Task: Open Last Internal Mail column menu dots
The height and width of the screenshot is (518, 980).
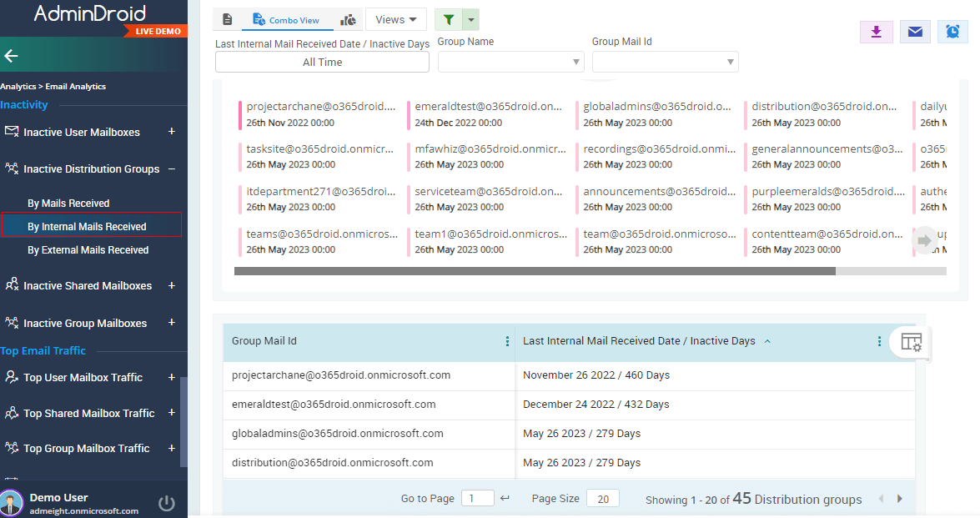Action: pos(879,341)
